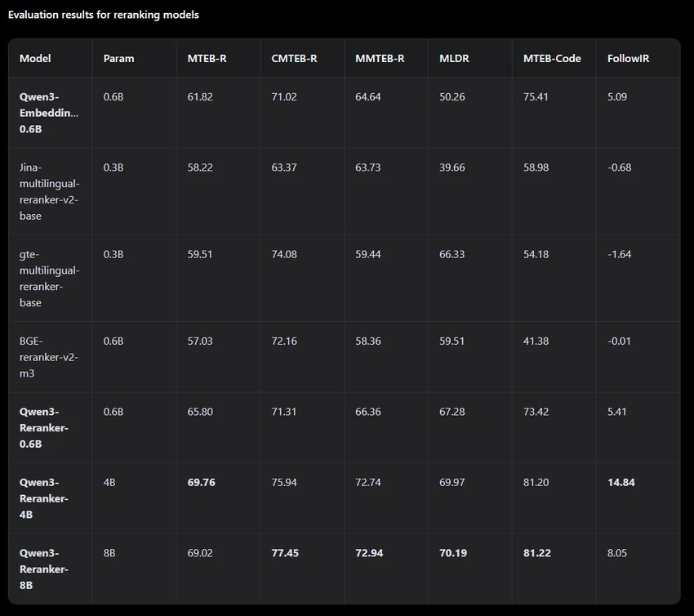Click the MLDR score 69.97
The height and width of the screenshot is (616, 694).
click(x=452, y=482)
